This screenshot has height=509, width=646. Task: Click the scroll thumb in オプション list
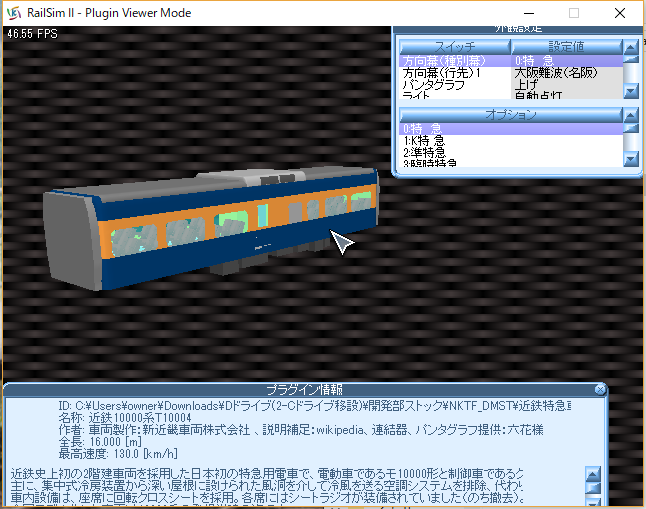pos(631,128)
